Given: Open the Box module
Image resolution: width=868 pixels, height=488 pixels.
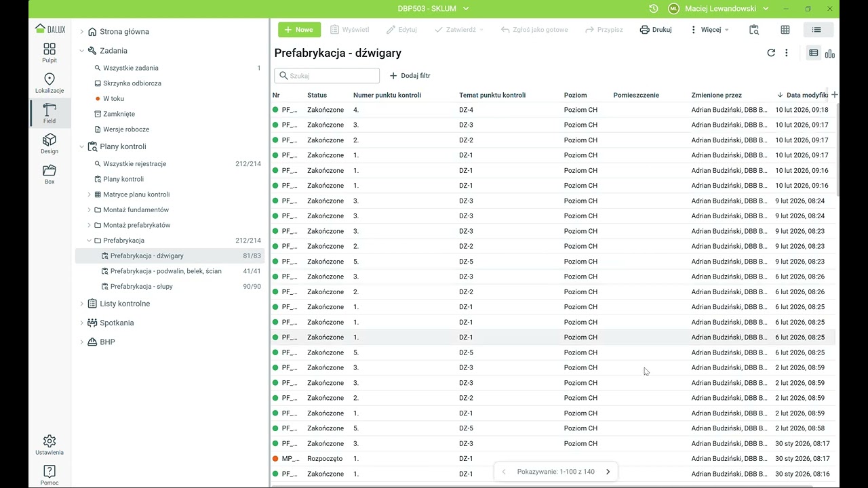Looking at the screenshot, I should point(50,174).
